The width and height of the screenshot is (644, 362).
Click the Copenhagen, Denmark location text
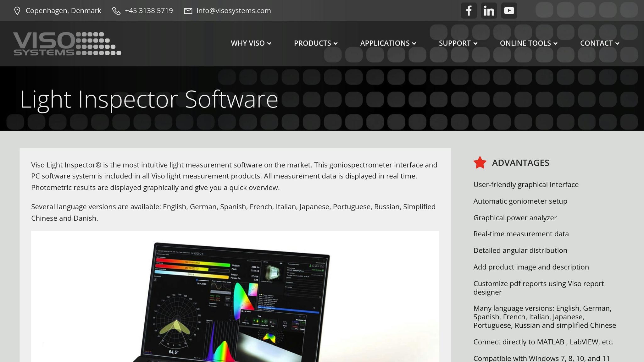click(64, 10)
